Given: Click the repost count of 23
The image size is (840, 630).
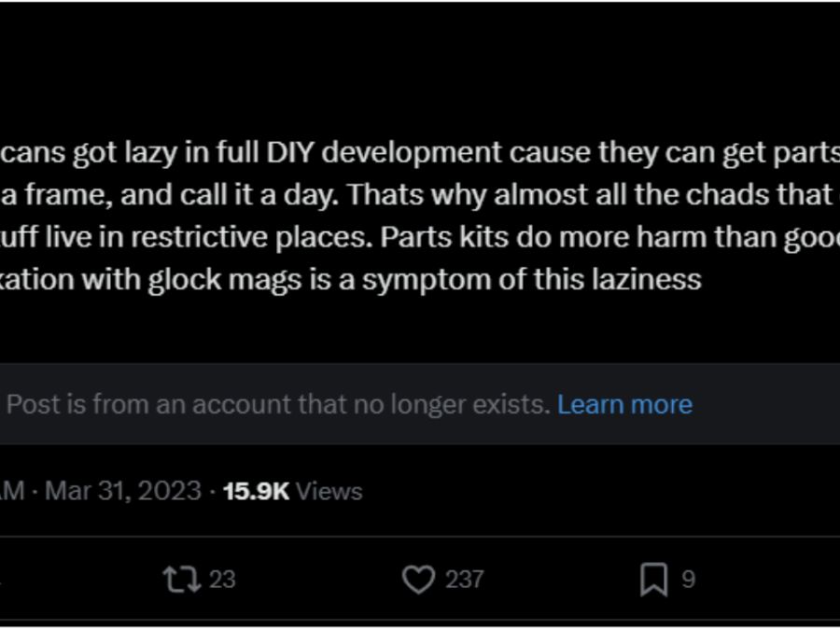Looking at the screenshot, I should [222, 579].
